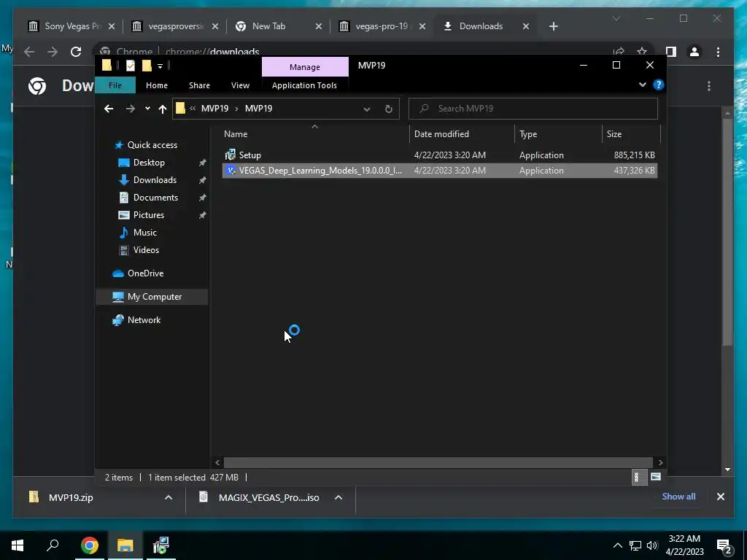
Task: Open the File ribbon tab
Action: [x=115, y=85]
